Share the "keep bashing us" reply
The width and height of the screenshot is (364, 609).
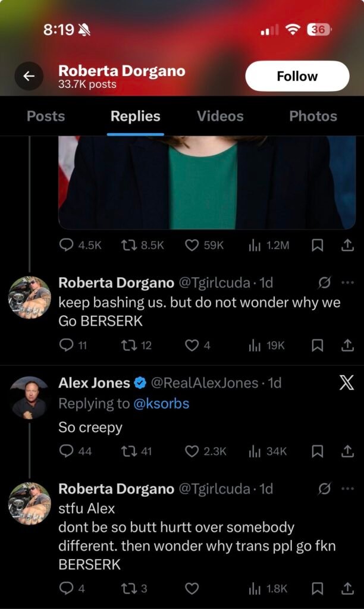(347, 345)
